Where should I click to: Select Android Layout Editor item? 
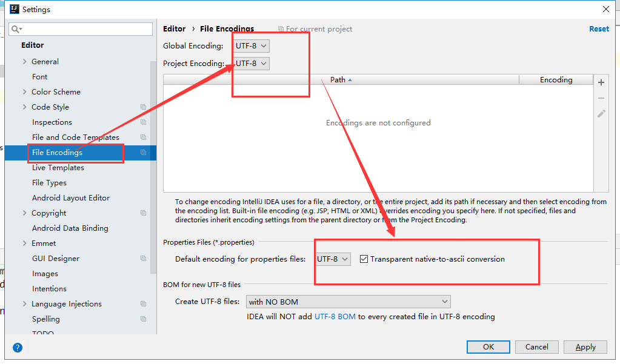71,197
